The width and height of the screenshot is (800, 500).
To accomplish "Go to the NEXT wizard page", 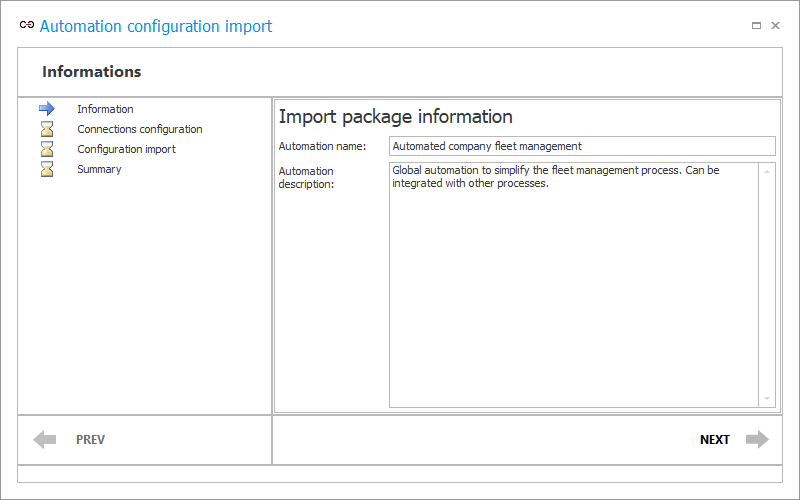I will tap(715, 440).
